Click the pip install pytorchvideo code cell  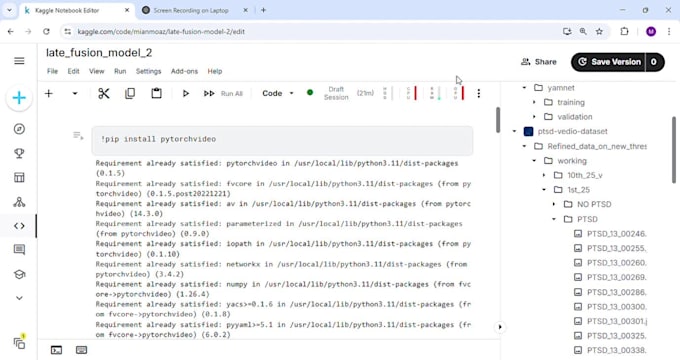(x=282, y=140)
